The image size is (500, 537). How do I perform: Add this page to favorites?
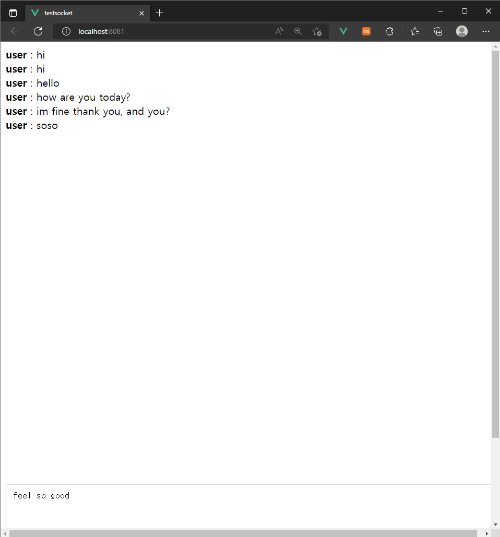point(317,32)
